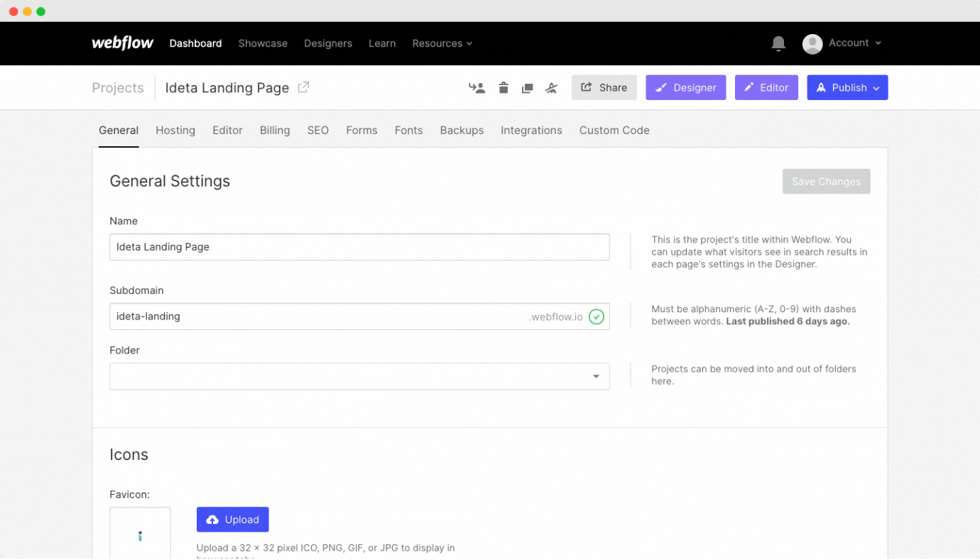Click the duplicate project icon
980x560 pixels.
[x=527, y=88]
